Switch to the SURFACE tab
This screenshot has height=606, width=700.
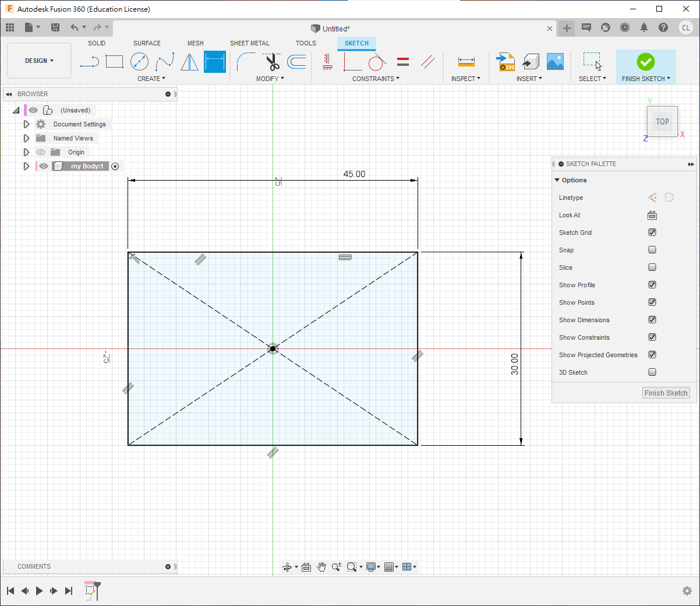click(x=147, y=43)
